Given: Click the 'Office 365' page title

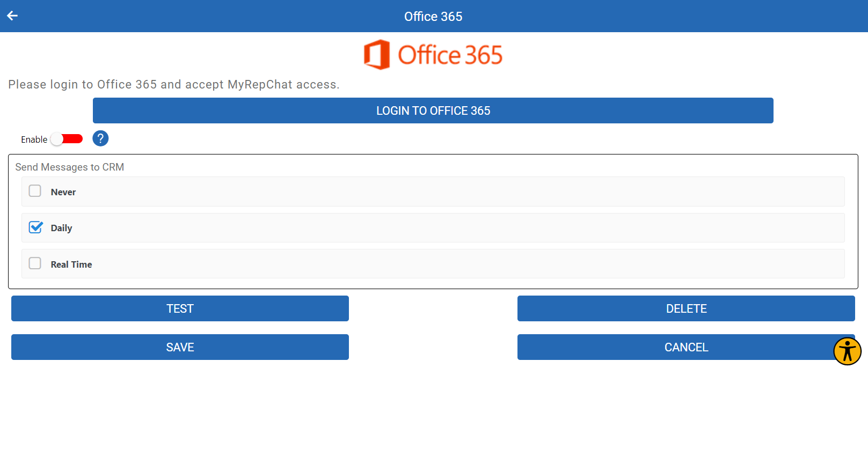Looking at the screenshot, I should tap(433, 17).
